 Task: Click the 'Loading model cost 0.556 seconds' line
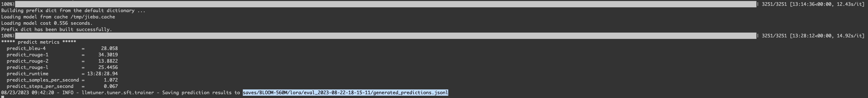tap(47, 23)
